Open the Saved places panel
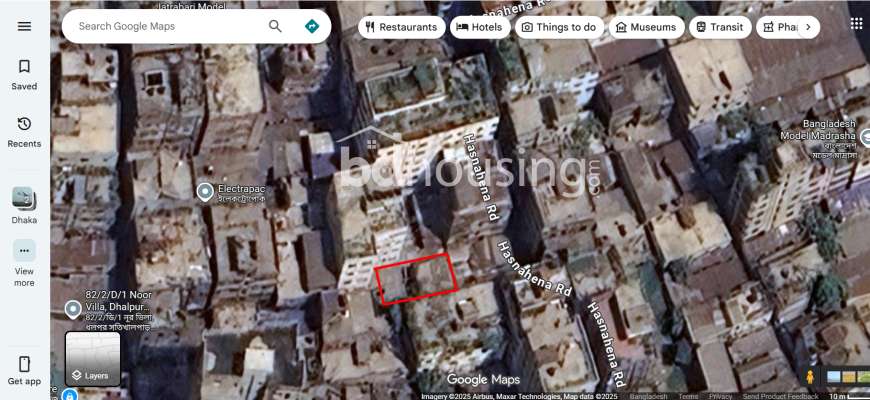The height and width of the screenshot is (400, 870). [24, 74]
